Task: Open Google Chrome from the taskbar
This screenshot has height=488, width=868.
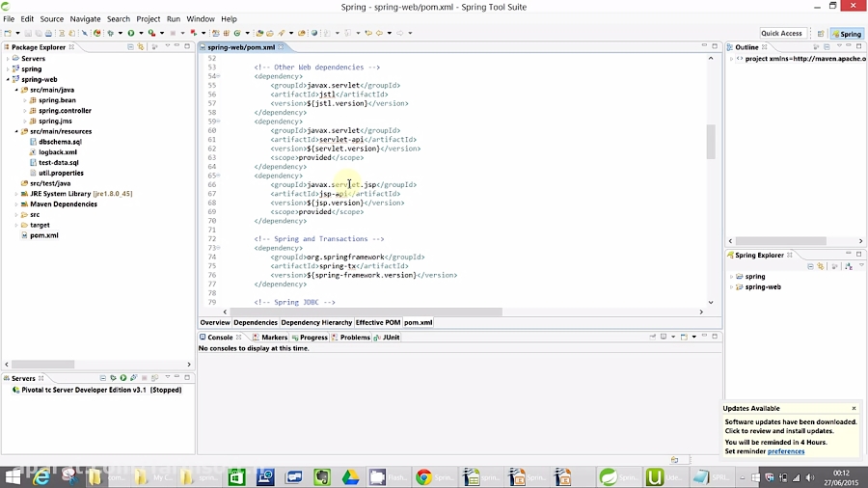Action: (424, 477)
